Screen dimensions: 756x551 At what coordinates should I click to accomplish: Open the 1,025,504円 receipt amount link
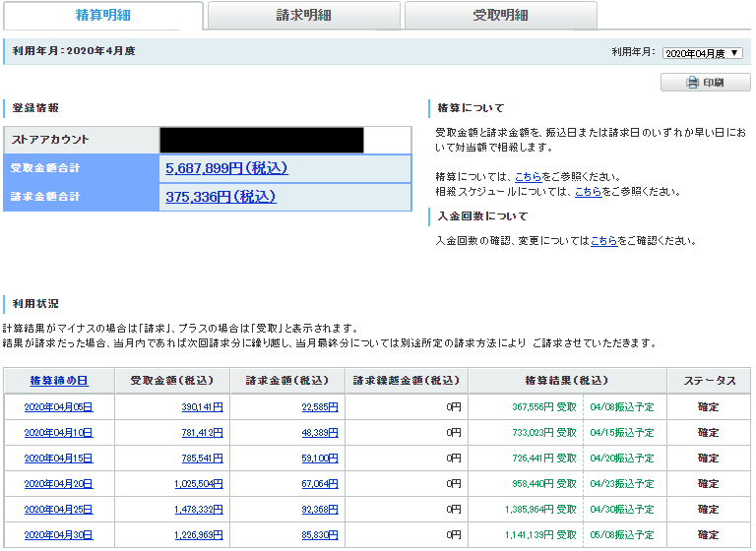point(199,484)
